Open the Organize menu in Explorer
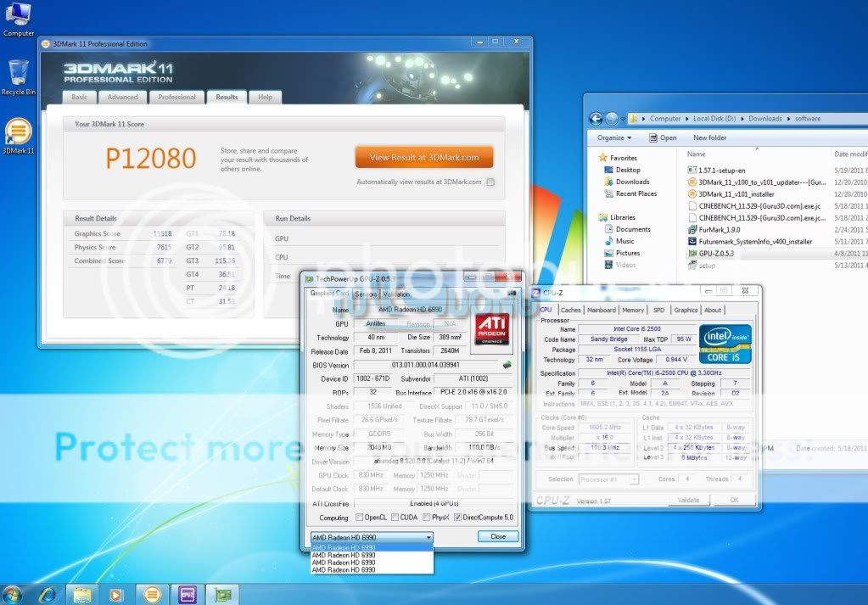 click(x=614, y=137)
